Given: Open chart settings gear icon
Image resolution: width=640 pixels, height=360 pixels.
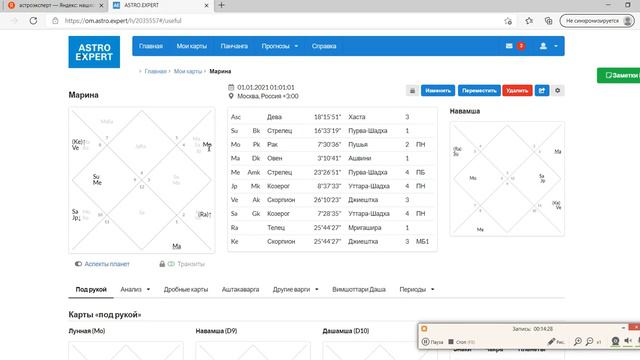Looking at the screenshot, I should tap(558, 91).
